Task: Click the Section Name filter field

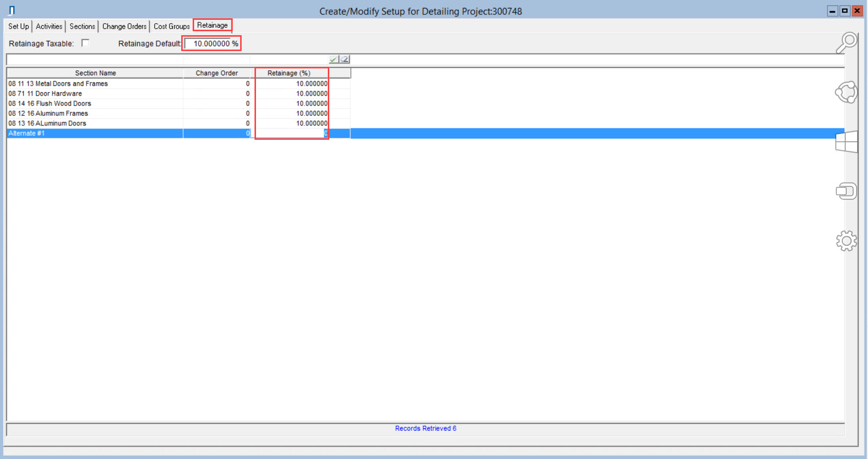Action: tap(95, 60)
